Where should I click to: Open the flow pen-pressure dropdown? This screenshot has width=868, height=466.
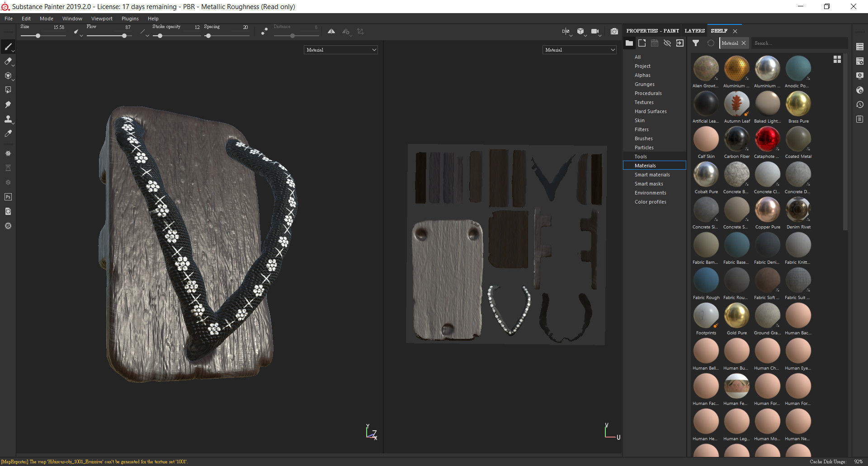tap(144, 32)
